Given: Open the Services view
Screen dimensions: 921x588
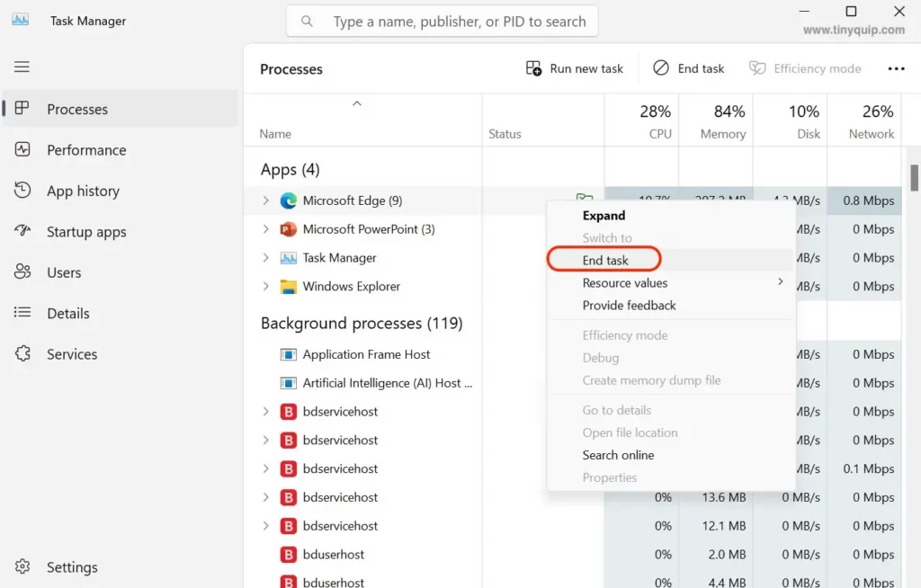Looking at the screenshot, I should 73,353.
